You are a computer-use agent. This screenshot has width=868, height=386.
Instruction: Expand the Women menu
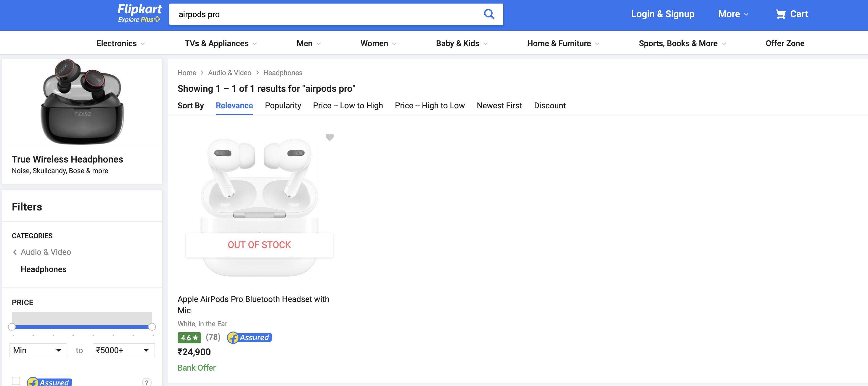coord(378,44)
